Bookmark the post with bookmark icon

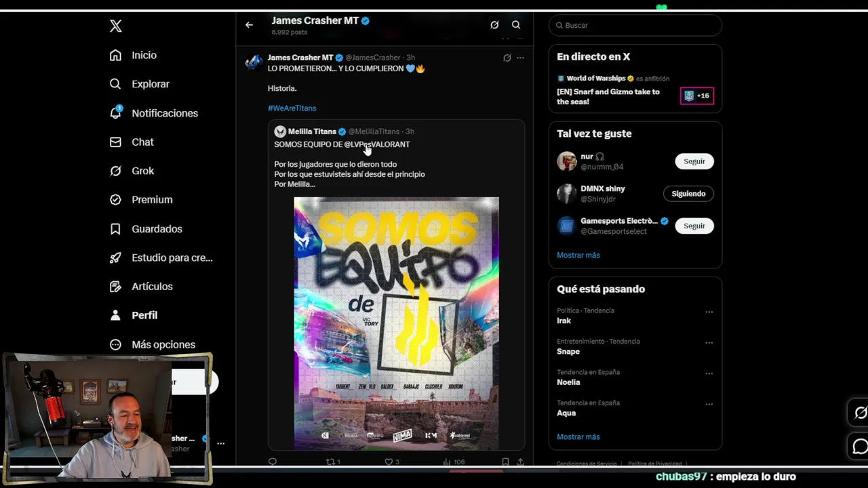click(x=505, y=462)
